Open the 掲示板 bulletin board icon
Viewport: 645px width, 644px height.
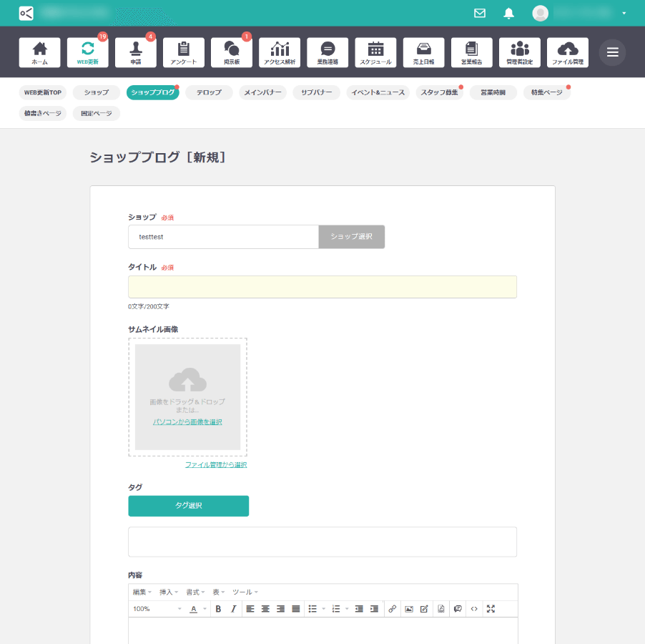point(231,52)
